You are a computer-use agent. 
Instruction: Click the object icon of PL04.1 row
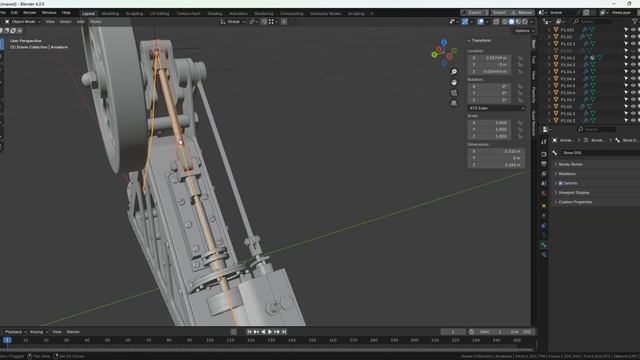[x=556, y=58]
